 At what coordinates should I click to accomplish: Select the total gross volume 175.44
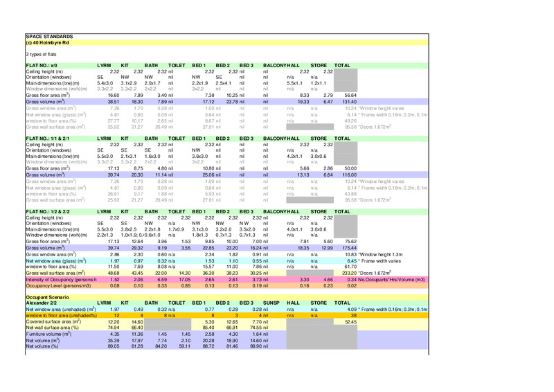pyautogui.click(x=350, y=248)
